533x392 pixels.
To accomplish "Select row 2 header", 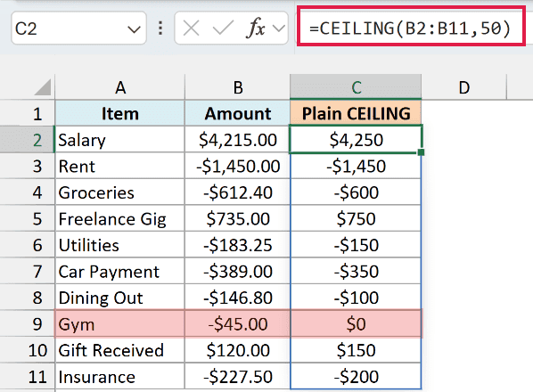I will pos(28,139).
